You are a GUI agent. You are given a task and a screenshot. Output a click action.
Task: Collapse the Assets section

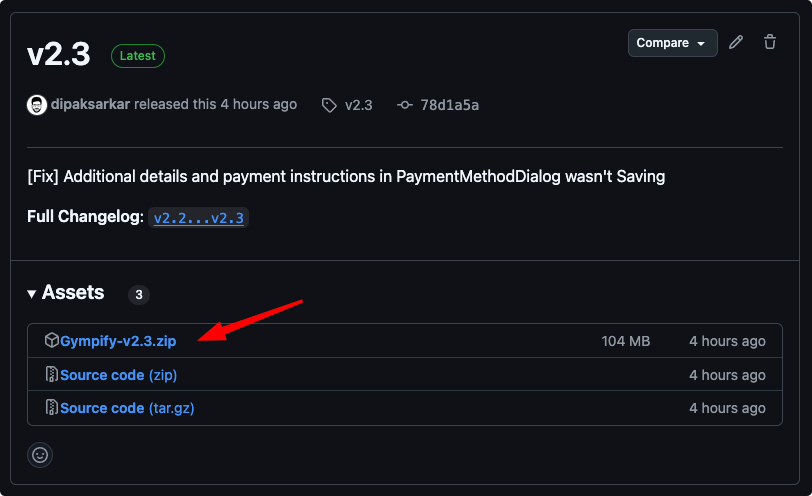coord(66,293)
